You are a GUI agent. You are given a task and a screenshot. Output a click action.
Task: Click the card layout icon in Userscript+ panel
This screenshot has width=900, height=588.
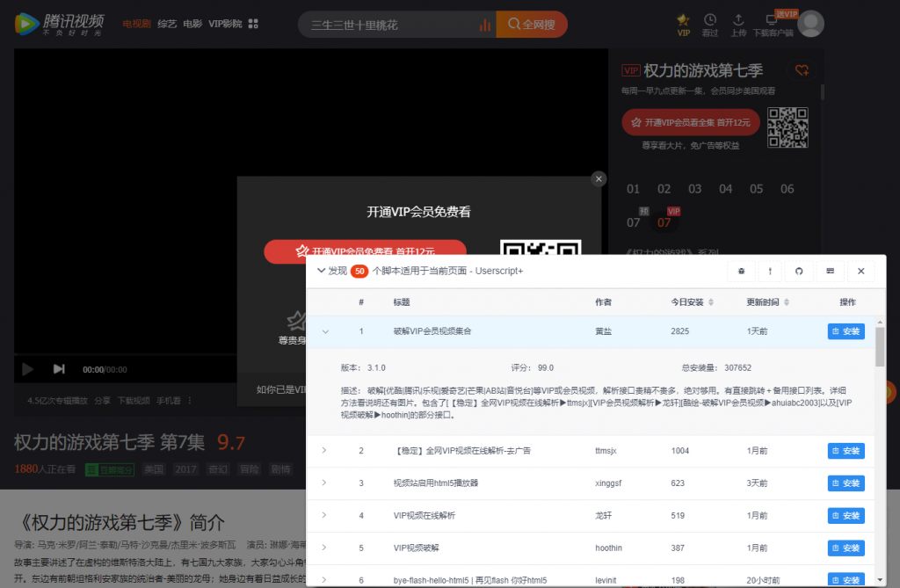[x=830, y=271]
